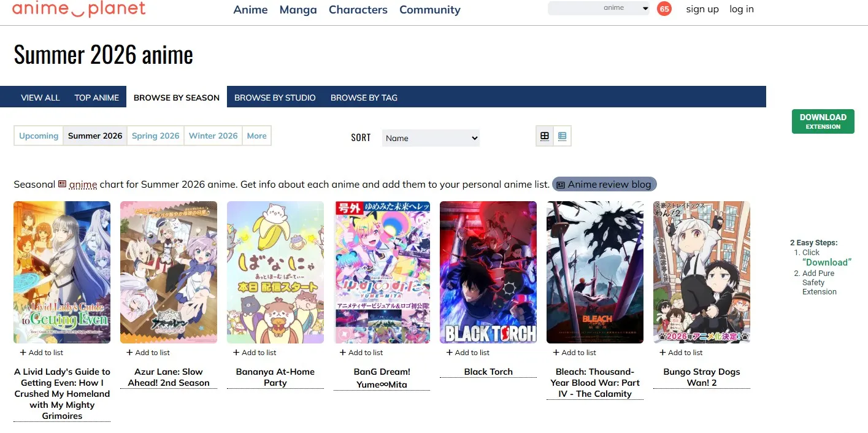Go to the sign up page
Image resolution: width=868 pixels, height=433 pixels.
[702, 9]
